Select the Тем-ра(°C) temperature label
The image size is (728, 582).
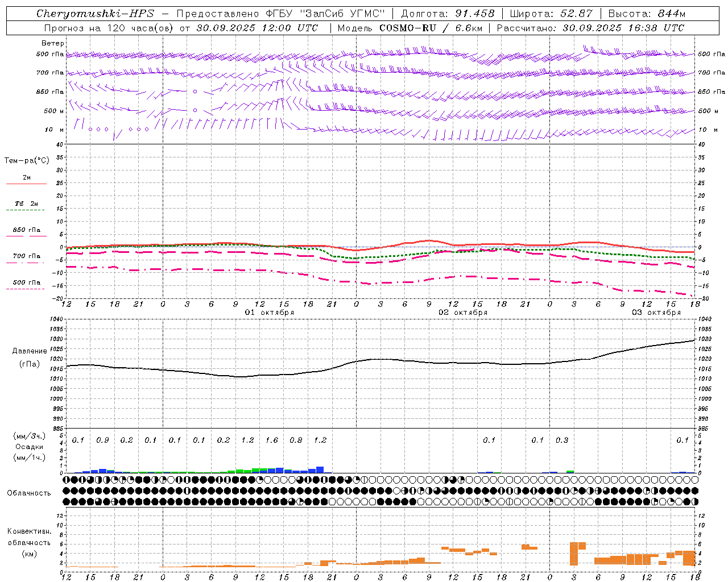[27, 161]
